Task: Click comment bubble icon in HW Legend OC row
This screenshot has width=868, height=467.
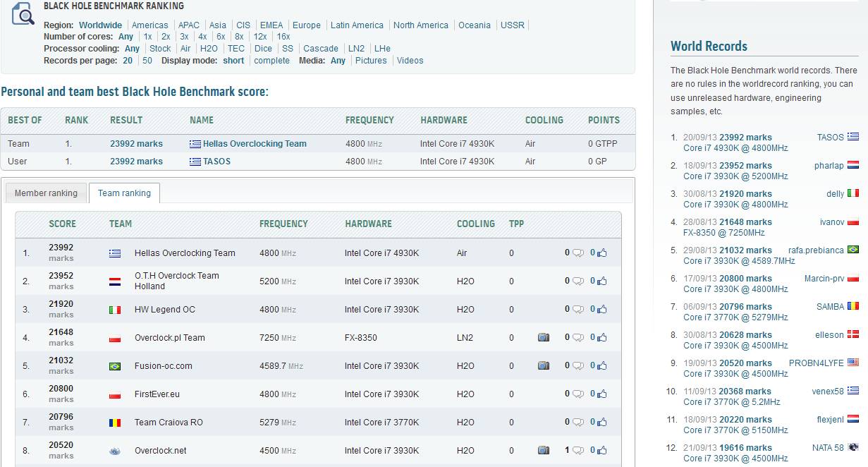Action: 578,310
